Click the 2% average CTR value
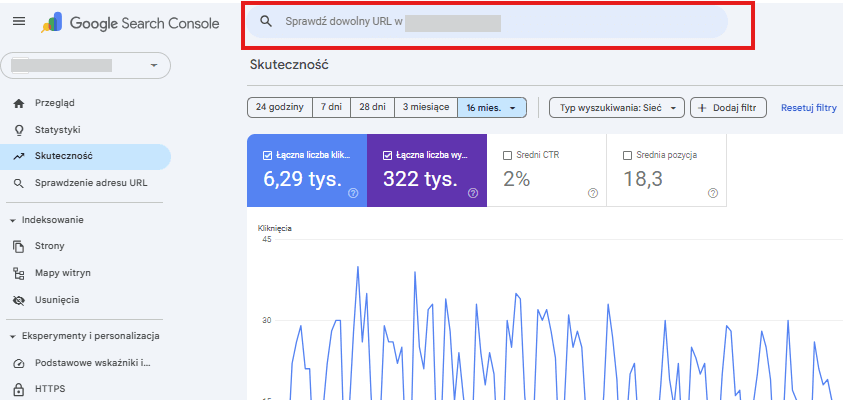Viewport: 843px width, 400px height. coord(517,179)
